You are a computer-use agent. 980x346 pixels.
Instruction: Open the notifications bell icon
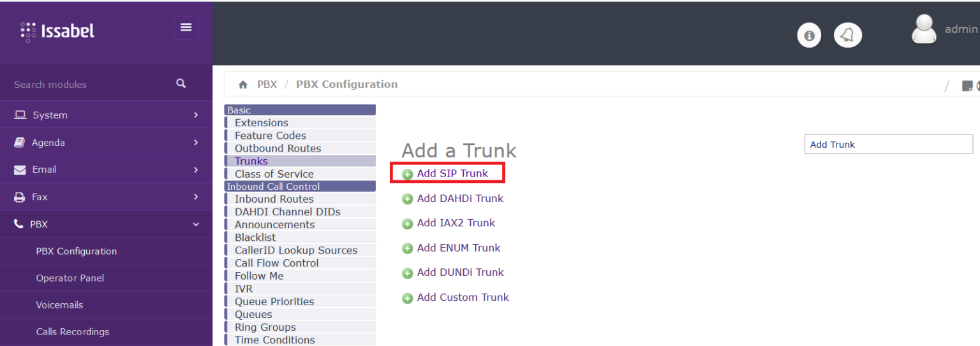tap(847, 36)
